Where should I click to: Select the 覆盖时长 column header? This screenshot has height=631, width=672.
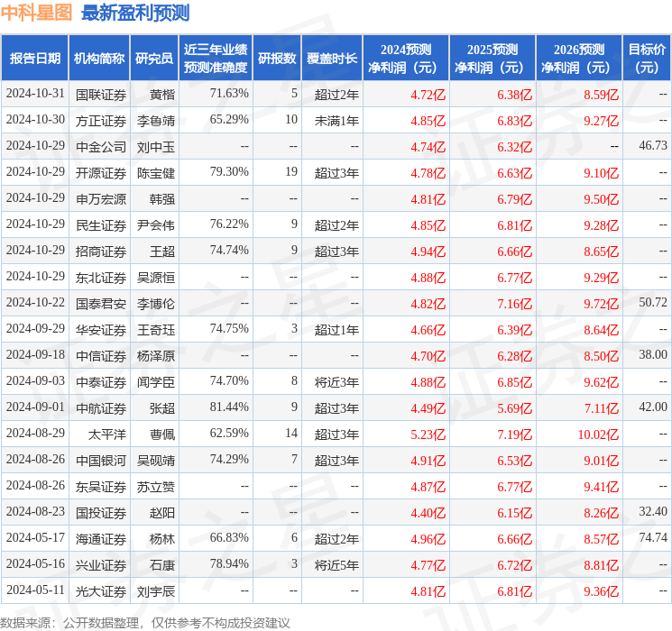(331, 59)
